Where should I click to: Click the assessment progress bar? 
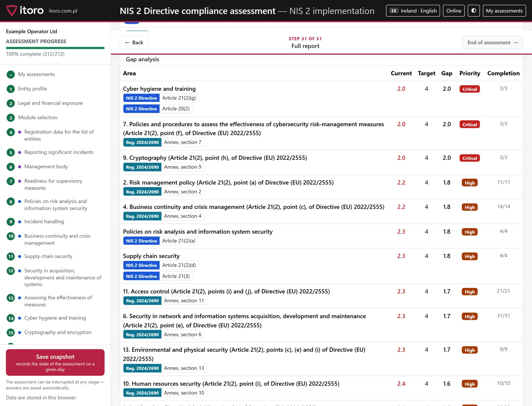55,48
